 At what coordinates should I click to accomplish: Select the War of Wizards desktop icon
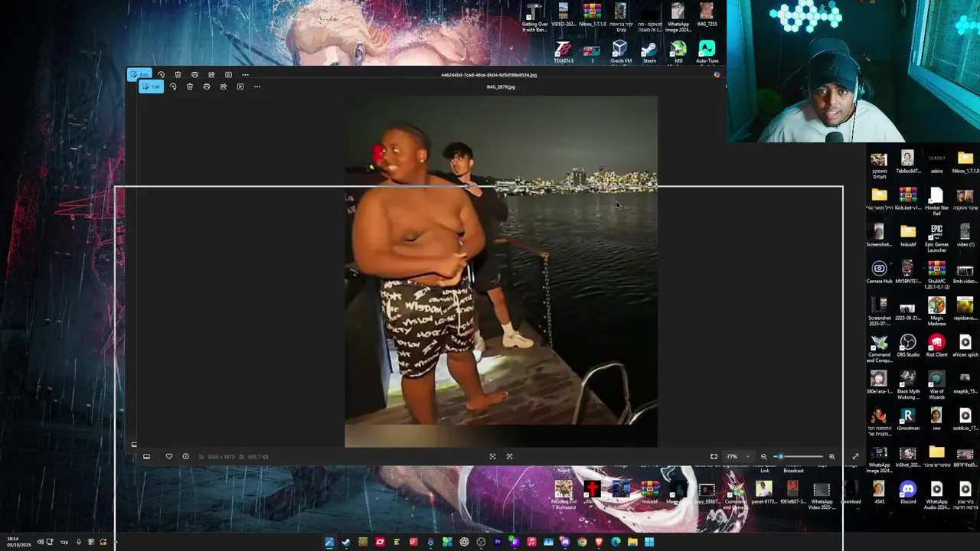pyautogui.click(x=936, y=385)
